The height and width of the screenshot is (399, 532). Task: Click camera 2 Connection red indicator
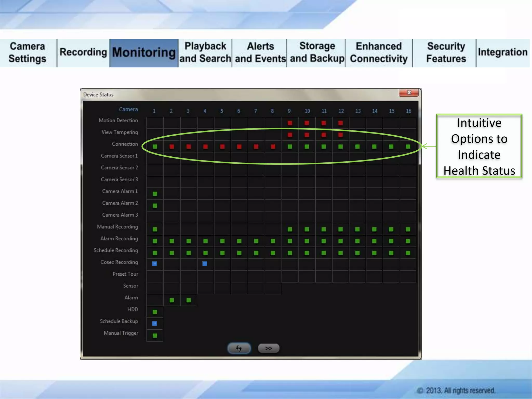(172, 147)
